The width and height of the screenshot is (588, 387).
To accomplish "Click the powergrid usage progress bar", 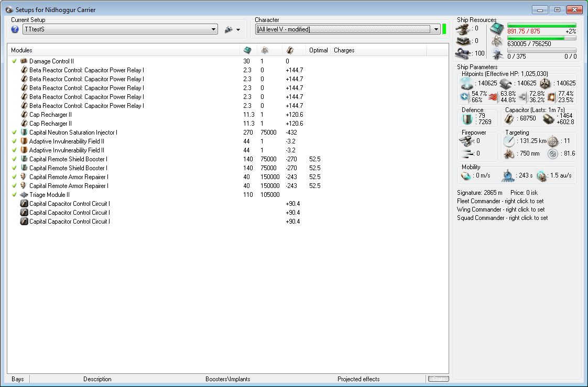I will 541,38.
